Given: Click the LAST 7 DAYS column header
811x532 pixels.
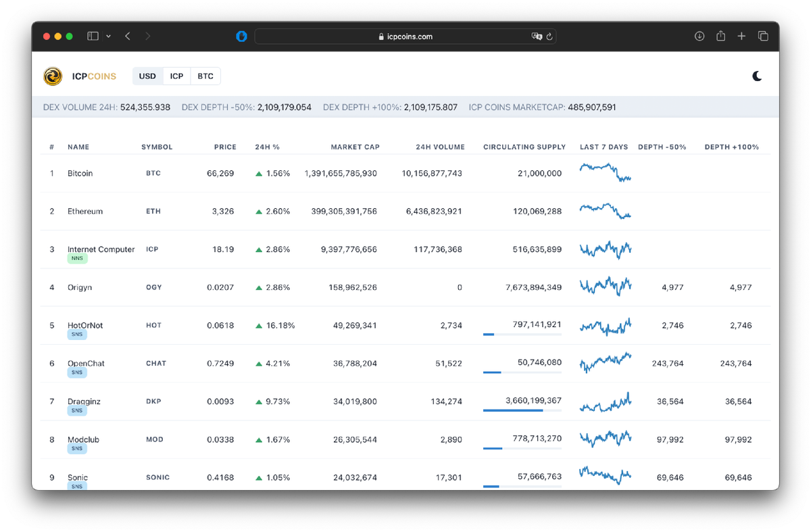Looking at the screenshot, I should [604, 147].
